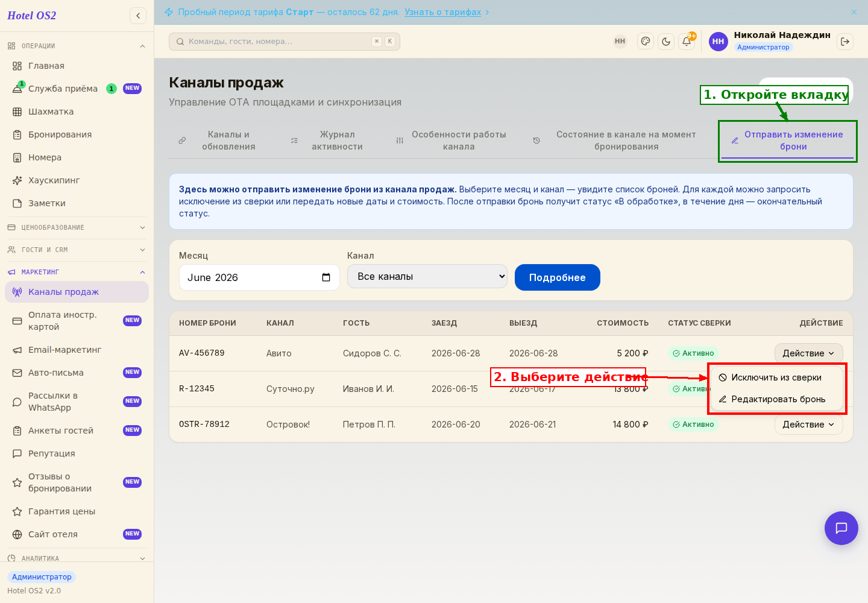Open calendar picker in Месяц field

coord(326,277)
